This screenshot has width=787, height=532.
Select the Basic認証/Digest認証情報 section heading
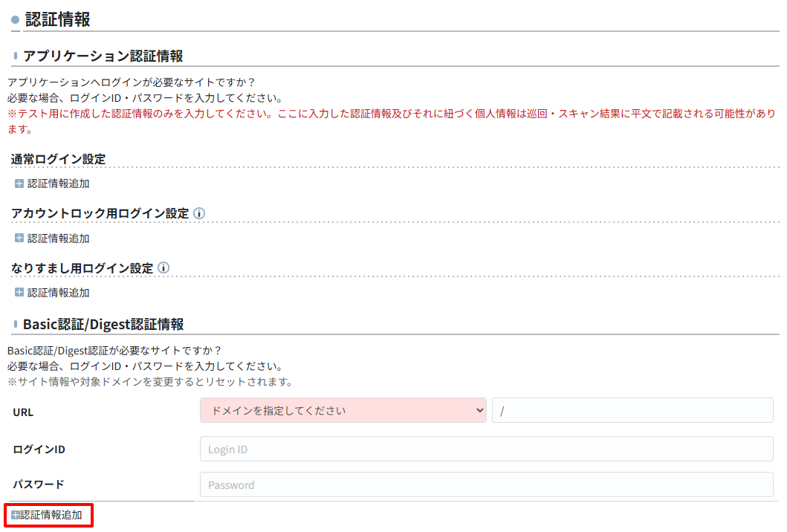(103, 324)
